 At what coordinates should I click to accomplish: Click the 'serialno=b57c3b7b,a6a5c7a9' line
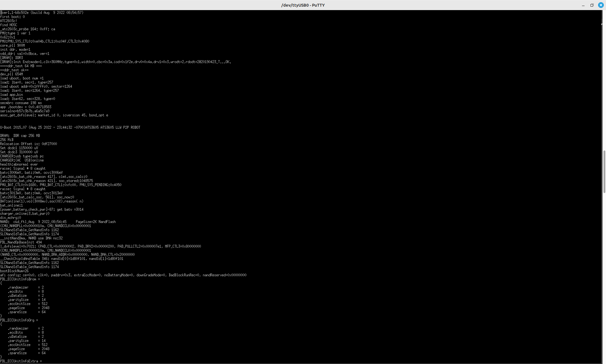click(x=25, y=111)
